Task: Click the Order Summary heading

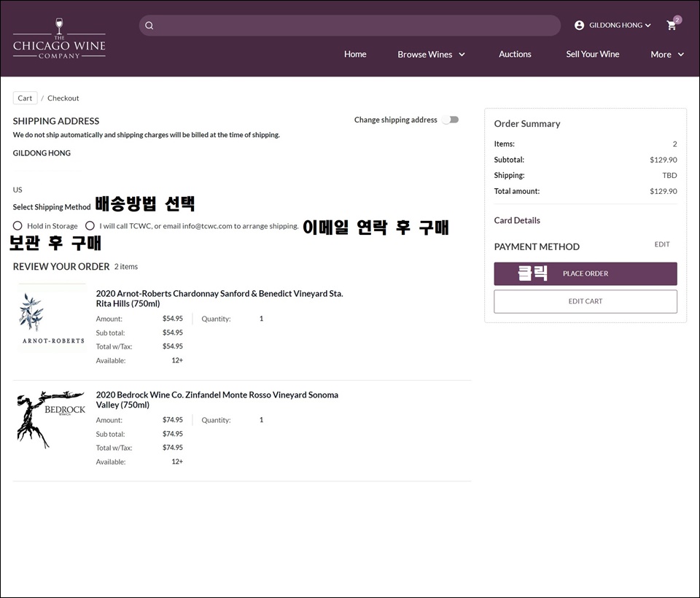Action: (x=527, y=124)
